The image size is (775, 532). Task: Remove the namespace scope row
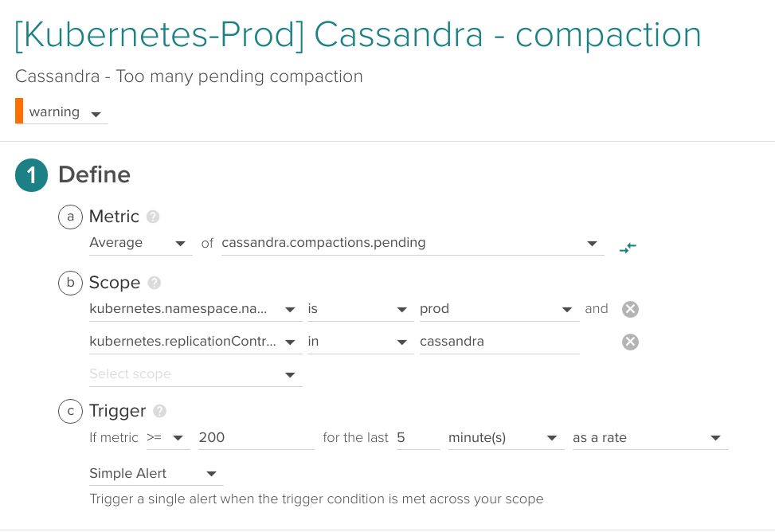(630, 309)
